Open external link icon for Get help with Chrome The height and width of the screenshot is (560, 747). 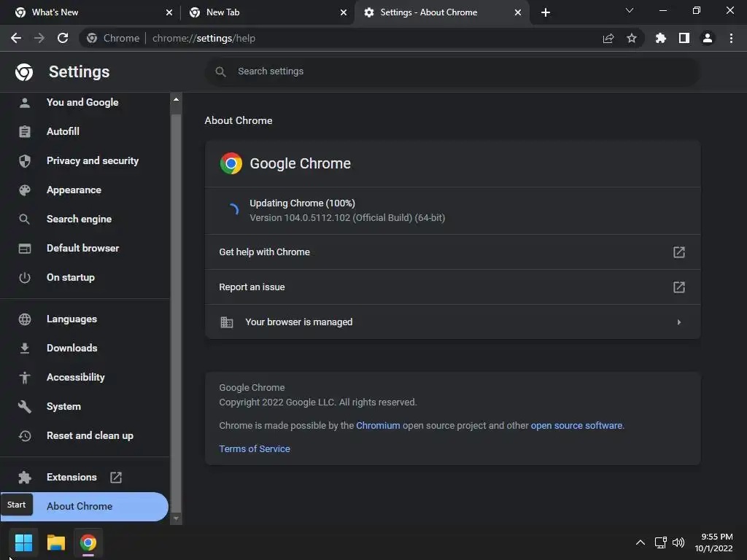click(679, 252)
